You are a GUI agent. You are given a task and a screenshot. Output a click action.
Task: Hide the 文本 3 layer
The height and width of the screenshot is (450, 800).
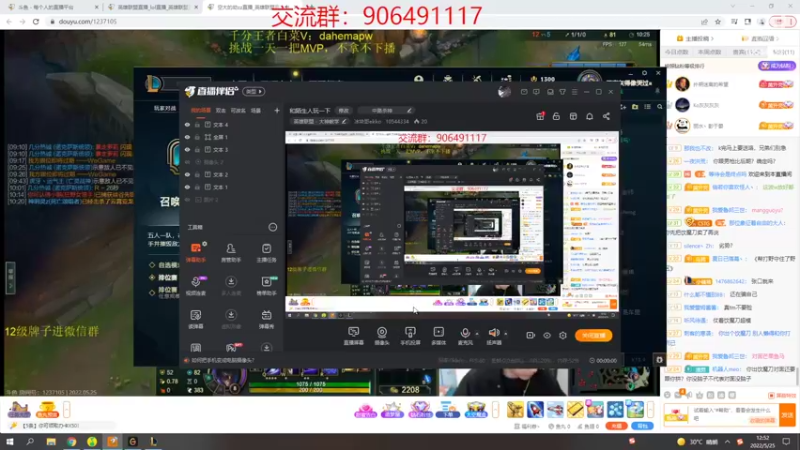pyautogui.click(x=188, y=149)
